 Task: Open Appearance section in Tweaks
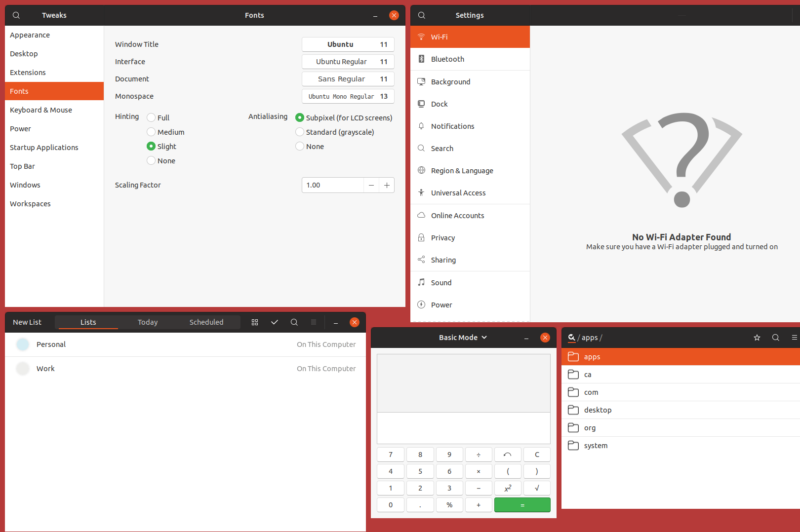pos(54,35)
